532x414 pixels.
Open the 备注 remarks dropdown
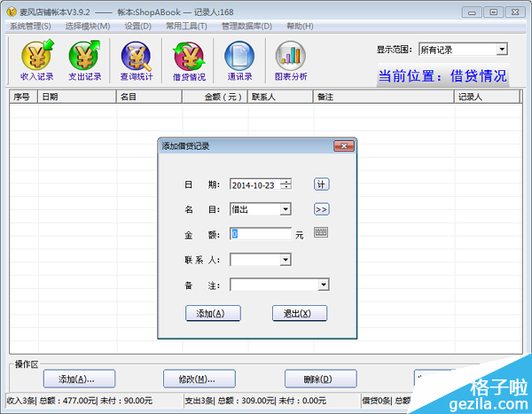(324, 285)
